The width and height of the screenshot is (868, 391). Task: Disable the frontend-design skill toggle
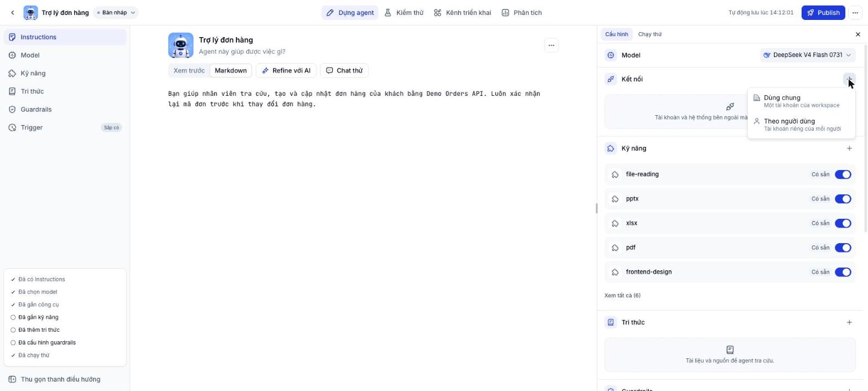843,272
